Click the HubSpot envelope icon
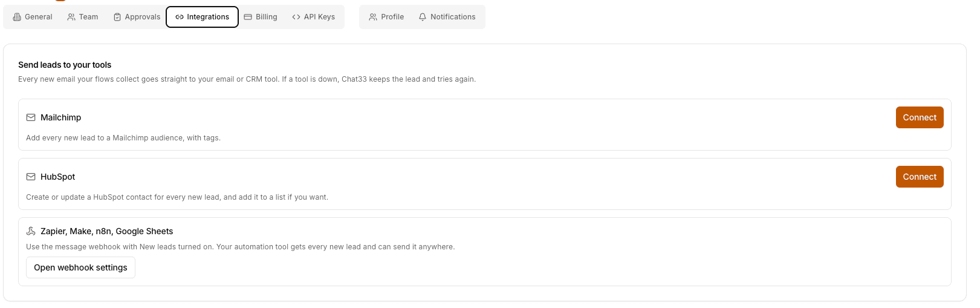The height and width of the screenshot is (308, 980). (31, 177)
